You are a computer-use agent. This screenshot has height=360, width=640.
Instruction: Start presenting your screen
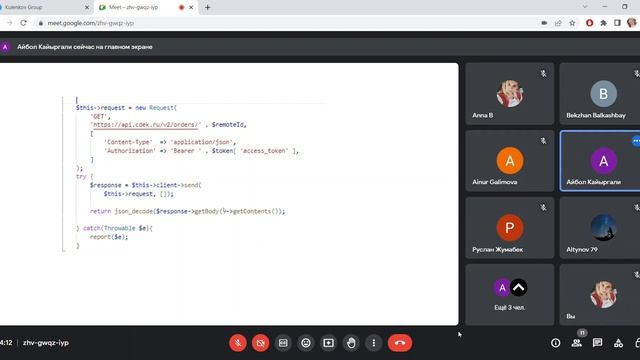[328, 343]
